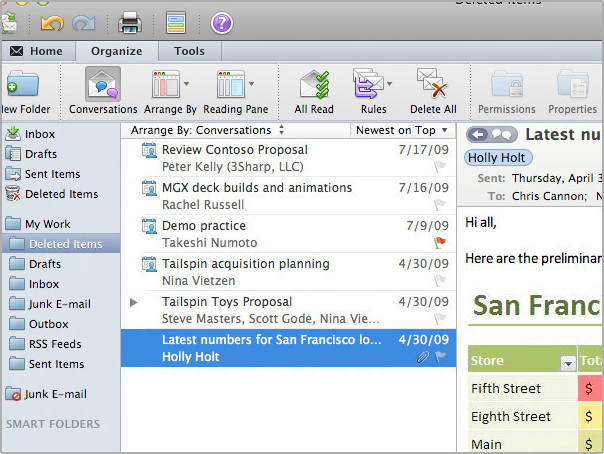Open the purple Help icon

(x=221, y=23)
